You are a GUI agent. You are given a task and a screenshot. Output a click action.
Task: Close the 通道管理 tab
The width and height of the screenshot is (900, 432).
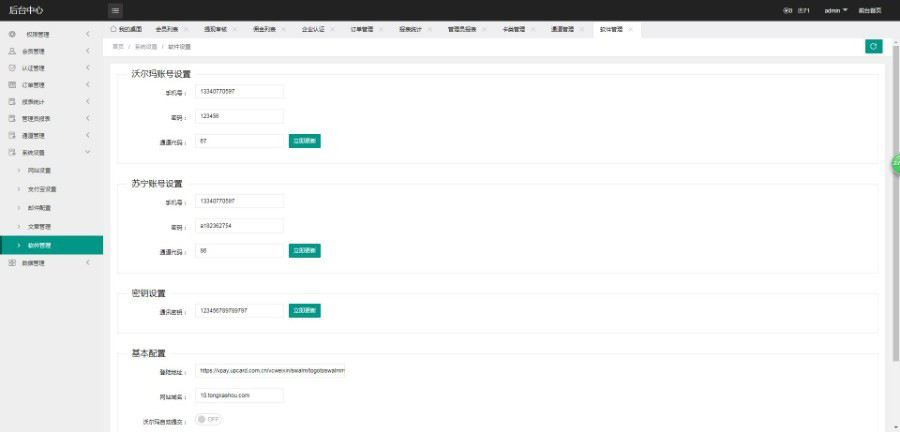click(581, 29)
